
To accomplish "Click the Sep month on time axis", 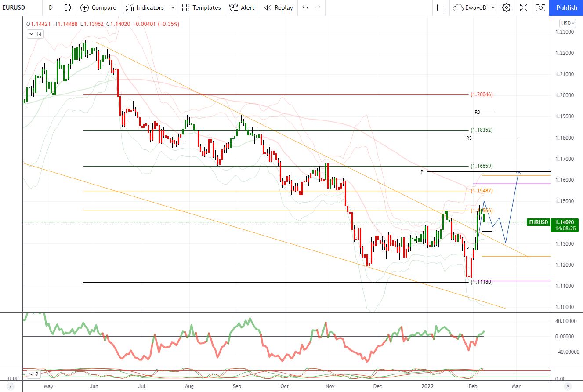I will click(237, 386).
